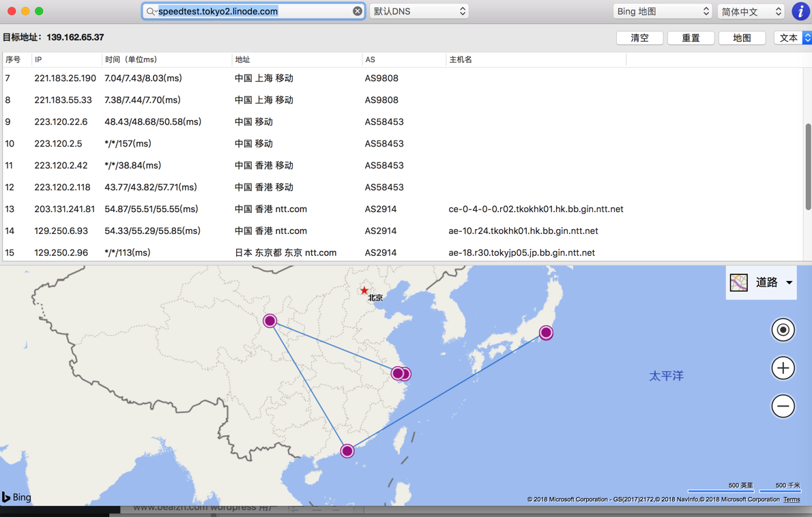Click the 目标地址 139.162.65.37 label

[53, 38]
